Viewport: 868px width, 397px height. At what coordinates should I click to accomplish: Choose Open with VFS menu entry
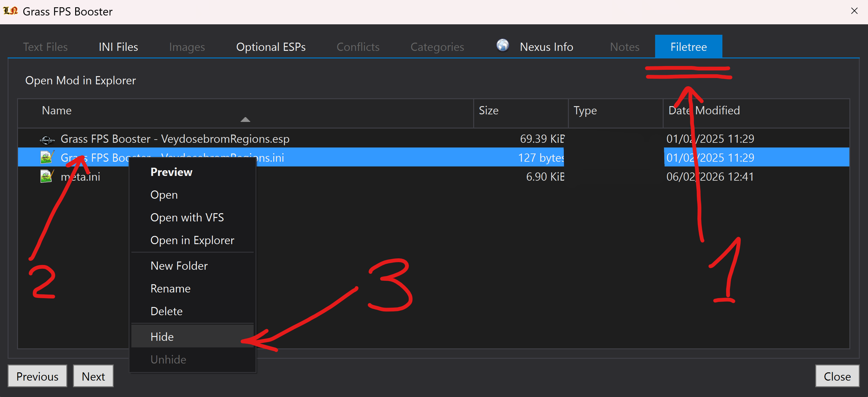(187, 217)
